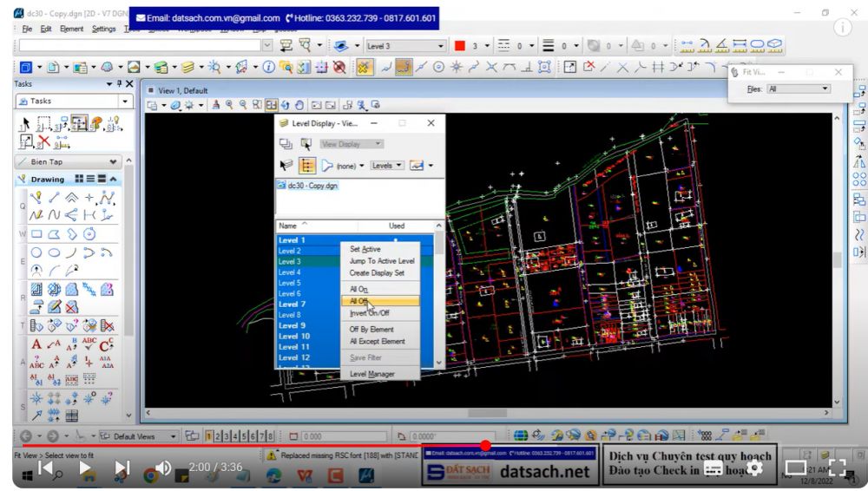The height and width of the screenshot is (491, 868).
Task: Enter full screen video mode
Action: pos(837,468)
